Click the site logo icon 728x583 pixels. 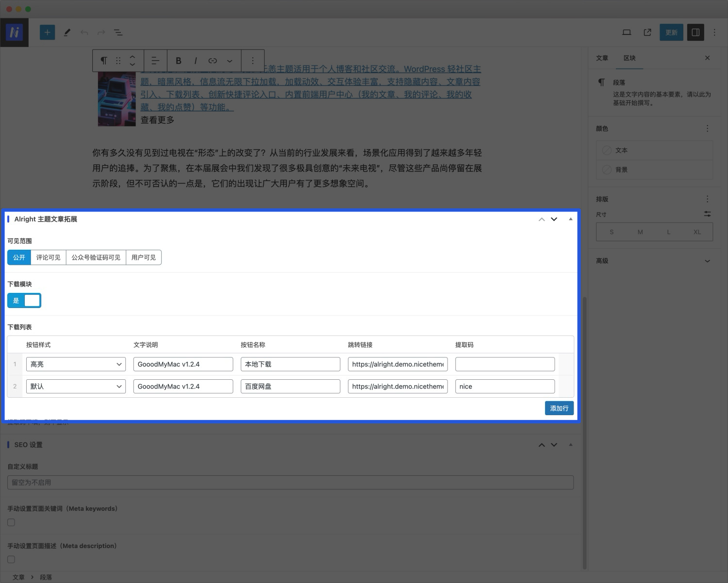coord(15,32)
